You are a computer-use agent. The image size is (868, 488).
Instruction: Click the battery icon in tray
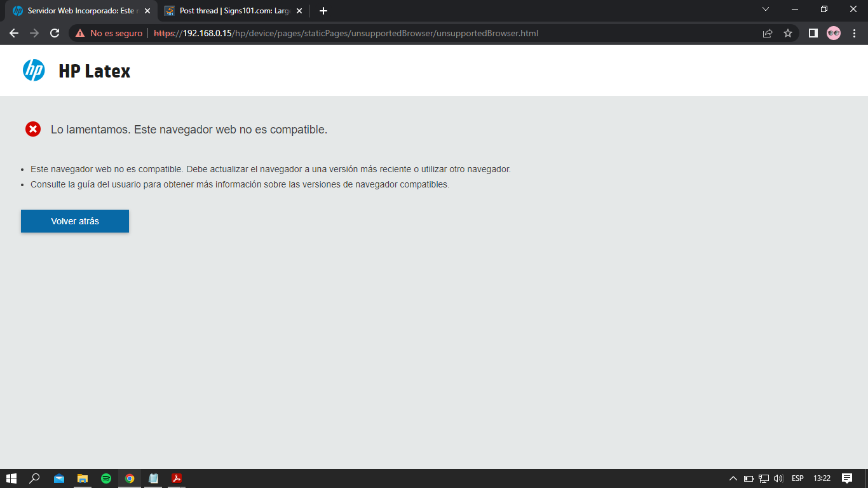[749, 478]
